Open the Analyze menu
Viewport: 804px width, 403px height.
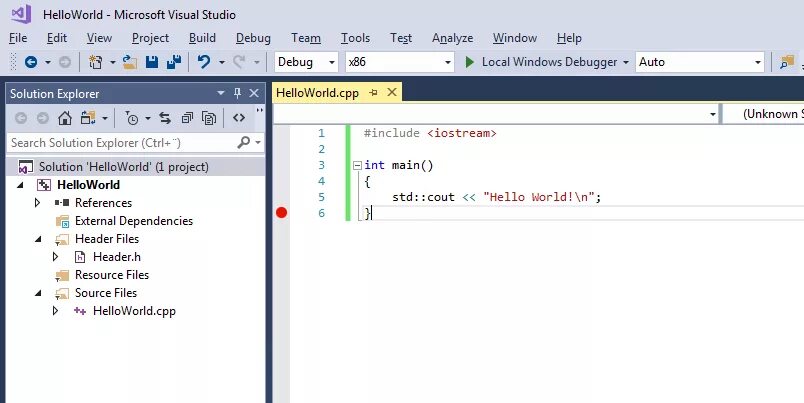[452, 38]
